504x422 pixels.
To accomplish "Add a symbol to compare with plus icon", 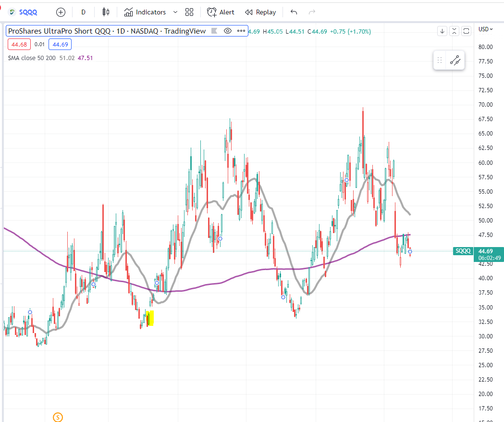I will click(61, 12).
